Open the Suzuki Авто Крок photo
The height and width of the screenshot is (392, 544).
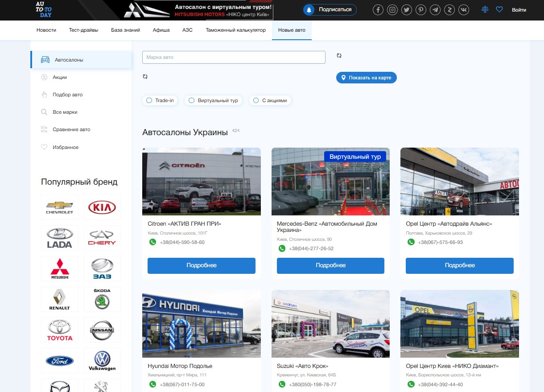click(x=330, y=324)
